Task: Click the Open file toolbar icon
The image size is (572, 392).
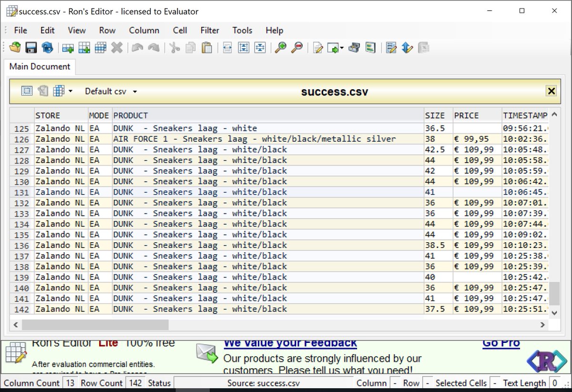Action: tap(15, 48)
